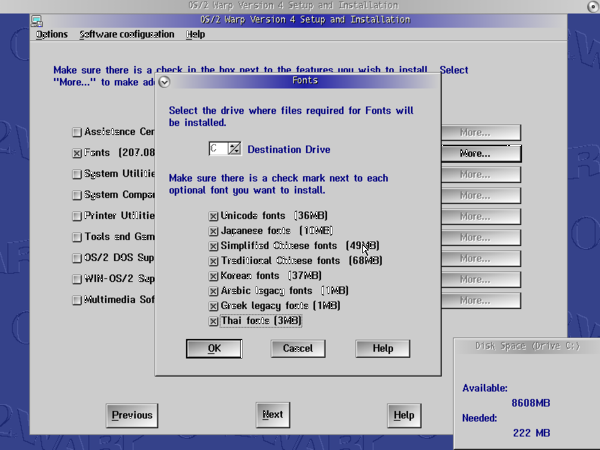Image resolution: width=600 pixels, height=450 pixels.
Task: Uncheck Japanese fonts checkbox
Action: [x=213, y=231]
